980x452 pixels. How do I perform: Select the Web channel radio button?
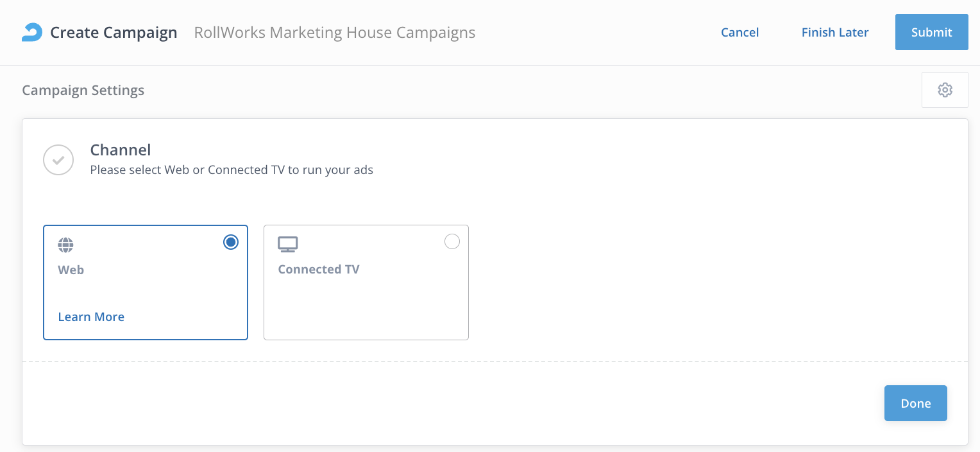(x=230, y=242)
